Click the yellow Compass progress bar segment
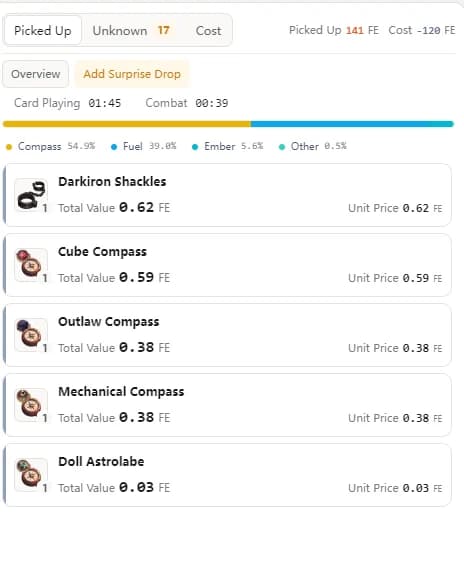464x568 pixels. (x=127, y=124)
